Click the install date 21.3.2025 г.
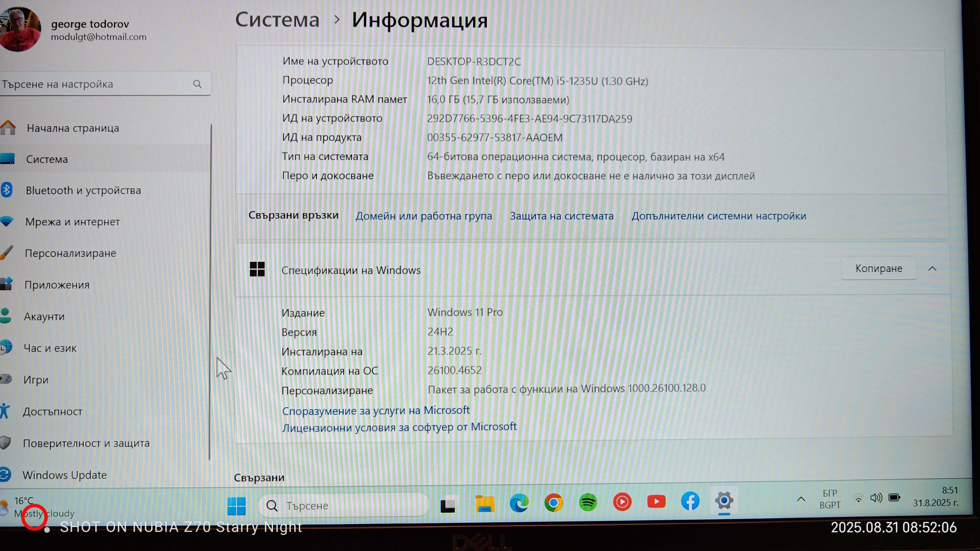This screenshot has height=551, width=980. [x=455, y=351]
